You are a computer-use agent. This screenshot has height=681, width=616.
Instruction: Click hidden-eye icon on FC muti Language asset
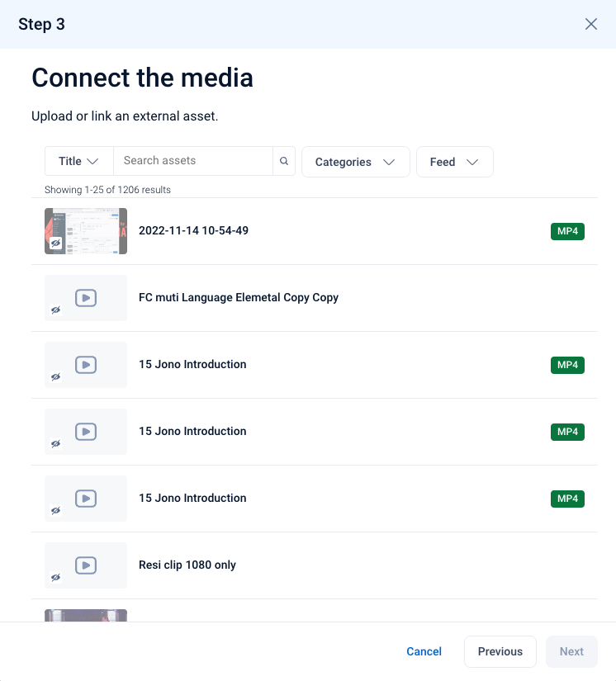(x=56, y=310)
